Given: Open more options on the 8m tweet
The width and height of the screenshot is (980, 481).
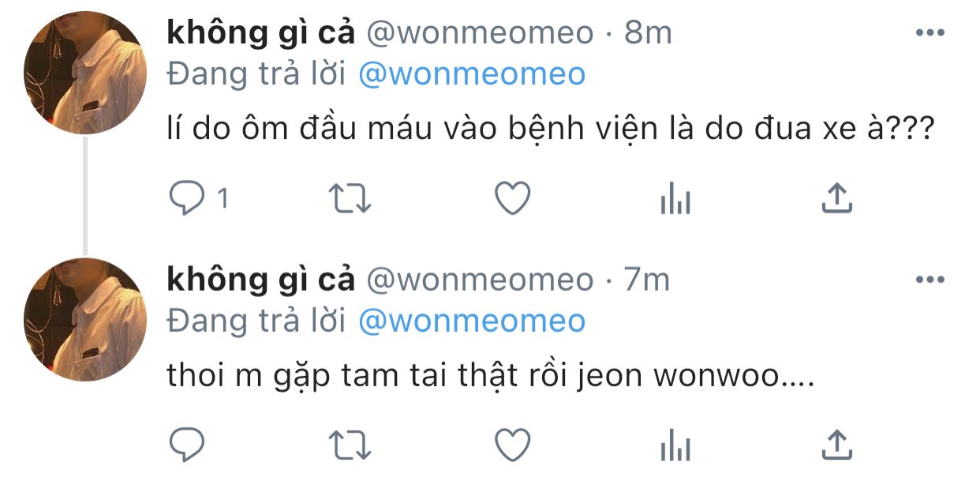Looking at the screenshot, I should [x=930, y=33].
